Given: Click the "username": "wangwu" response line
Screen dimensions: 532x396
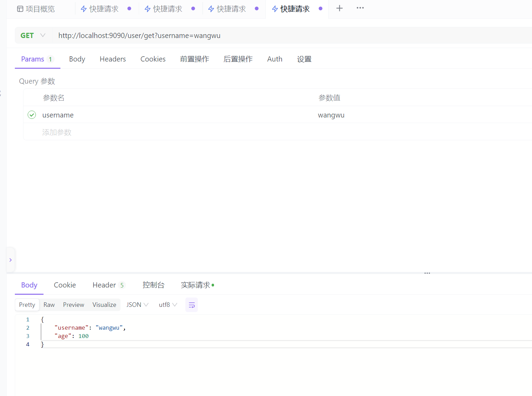Looking at the screenshot, I should (x=90, y=328).
